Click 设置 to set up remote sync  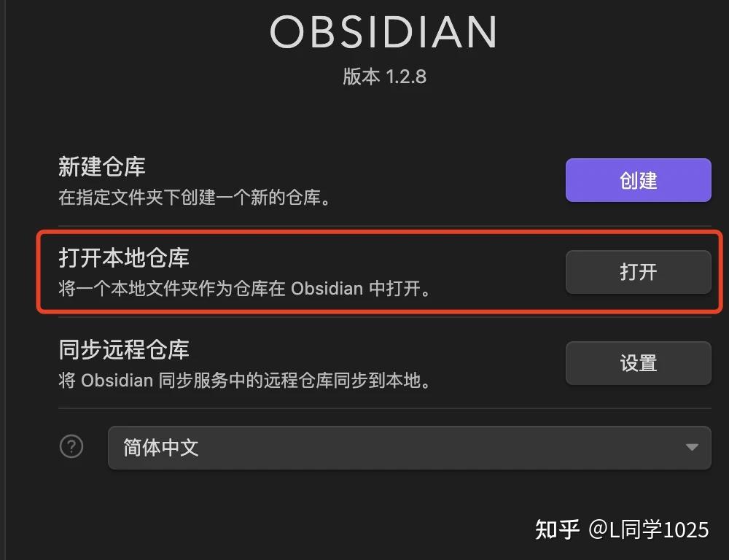[638, 362]
